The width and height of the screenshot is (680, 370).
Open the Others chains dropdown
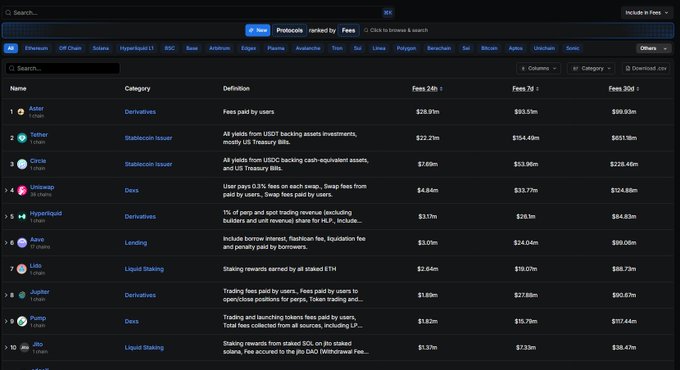click(x=654, y=48)
